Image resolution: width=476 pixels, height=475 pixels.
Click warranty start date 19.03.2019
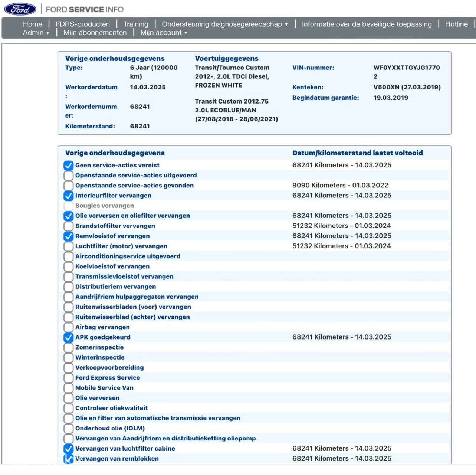(x=391, y=98)
